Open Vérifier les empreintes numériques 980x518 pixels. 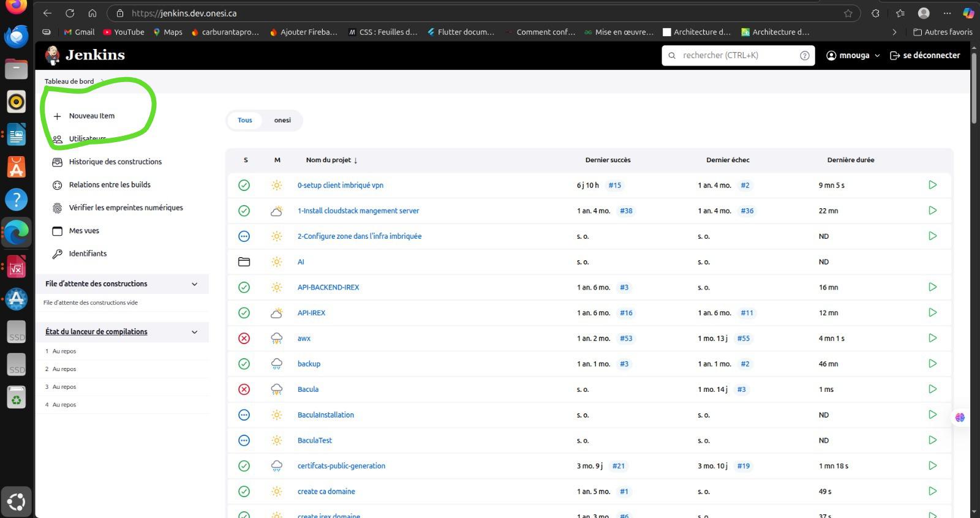click(x=118, y=208)
